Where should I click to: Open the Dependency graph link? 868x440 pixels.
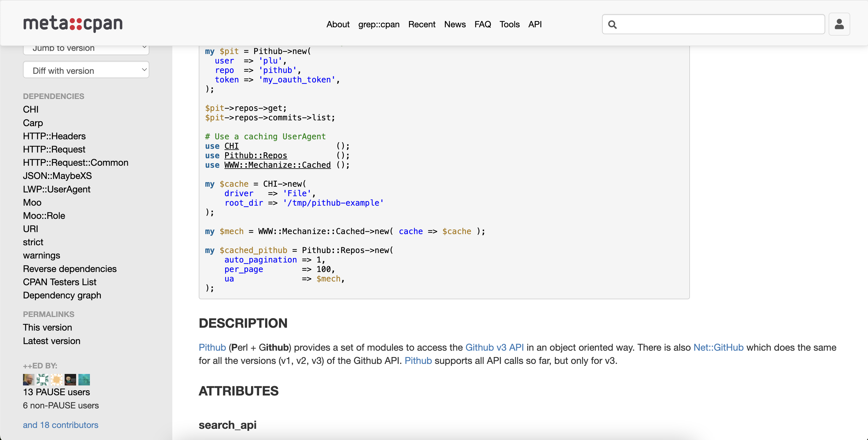coord(62,295)
